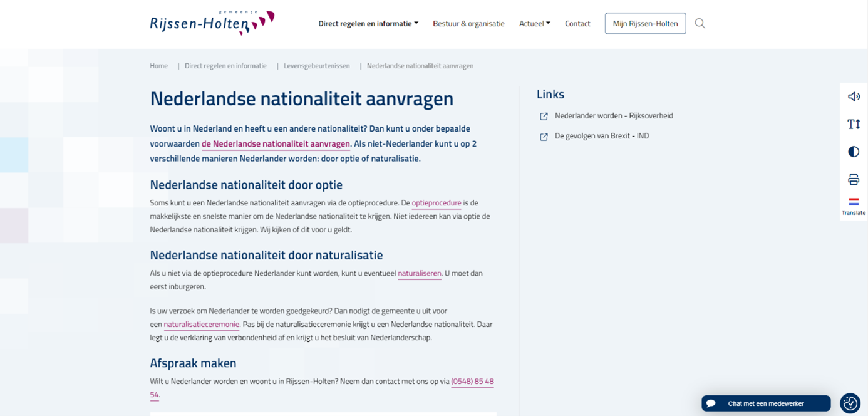
Task: Open De gevolgen van Brexit - IND link
Action: [x=602, y=136]
